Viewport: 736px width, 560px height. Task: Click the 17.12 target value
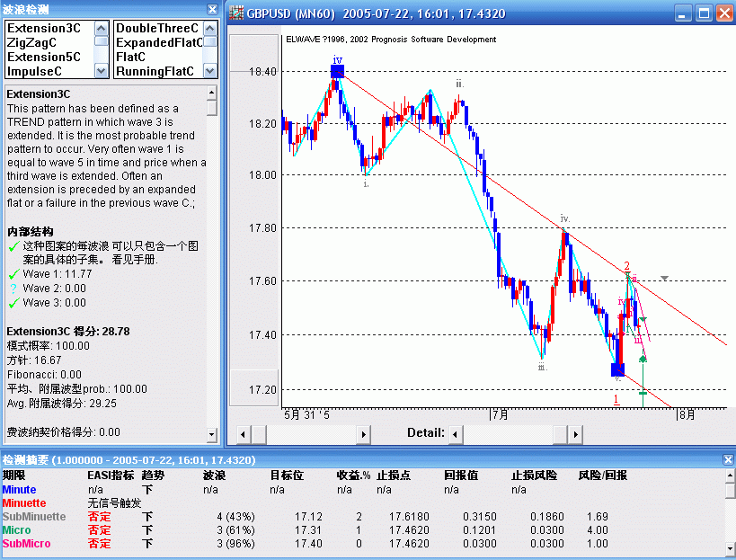coord(308,517)
